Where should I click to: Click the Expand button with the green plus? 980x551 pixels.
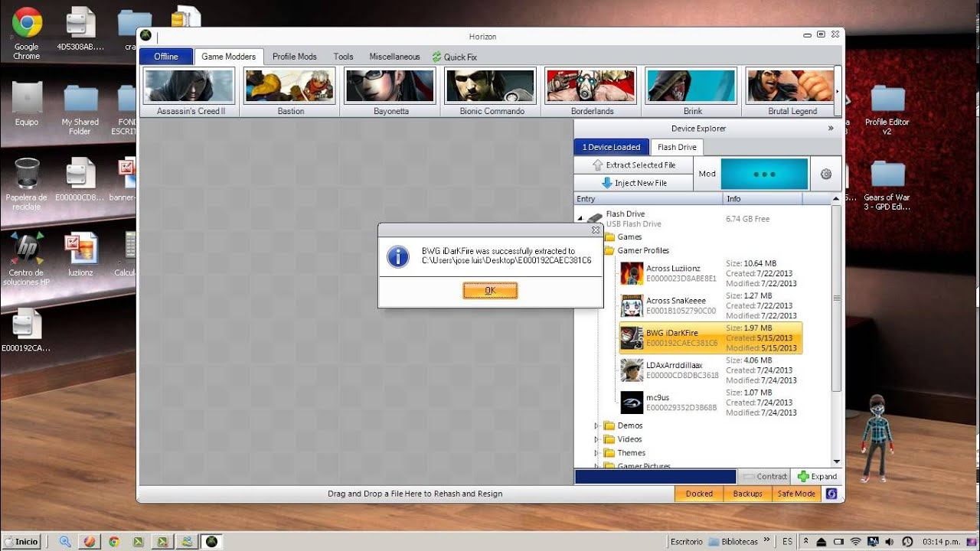(817, 476)
